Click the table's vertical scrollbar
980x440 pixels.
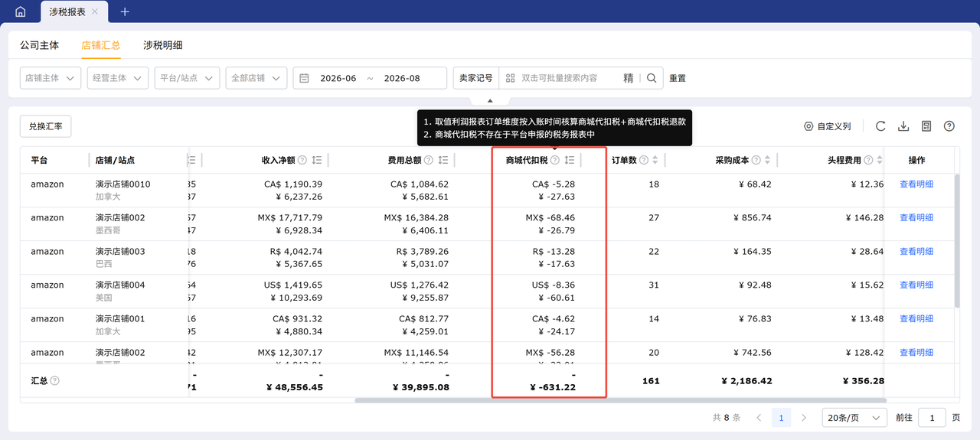pyautogui.click(x=956, y=241)
